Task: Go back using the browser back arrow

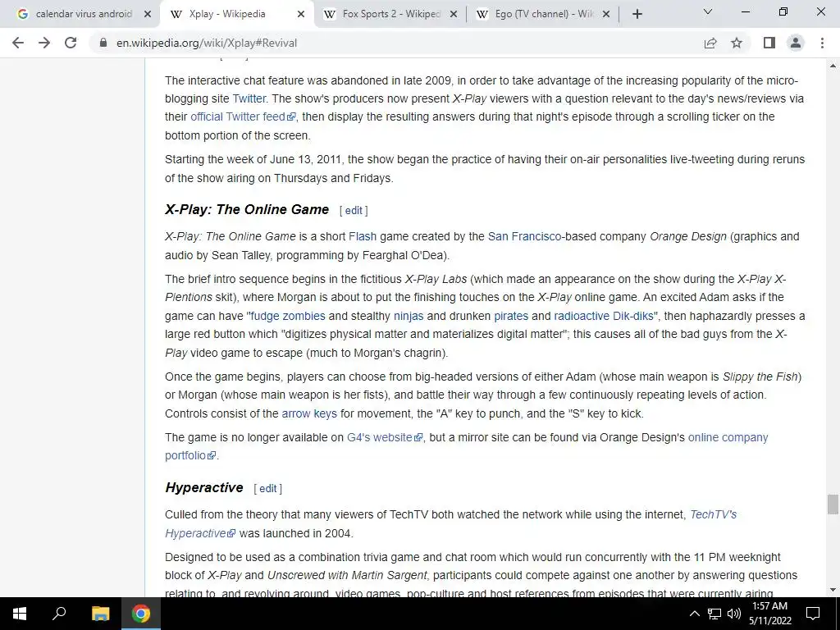Action: (18, 43)
